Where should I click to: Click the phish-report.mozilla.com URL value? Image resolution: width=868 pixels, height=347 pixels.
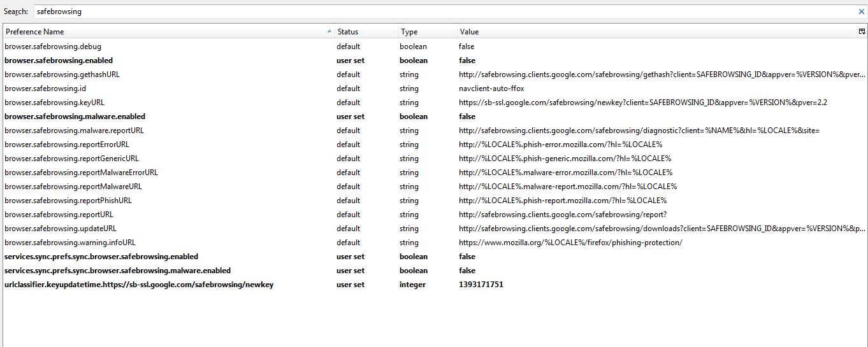point(563,201)
